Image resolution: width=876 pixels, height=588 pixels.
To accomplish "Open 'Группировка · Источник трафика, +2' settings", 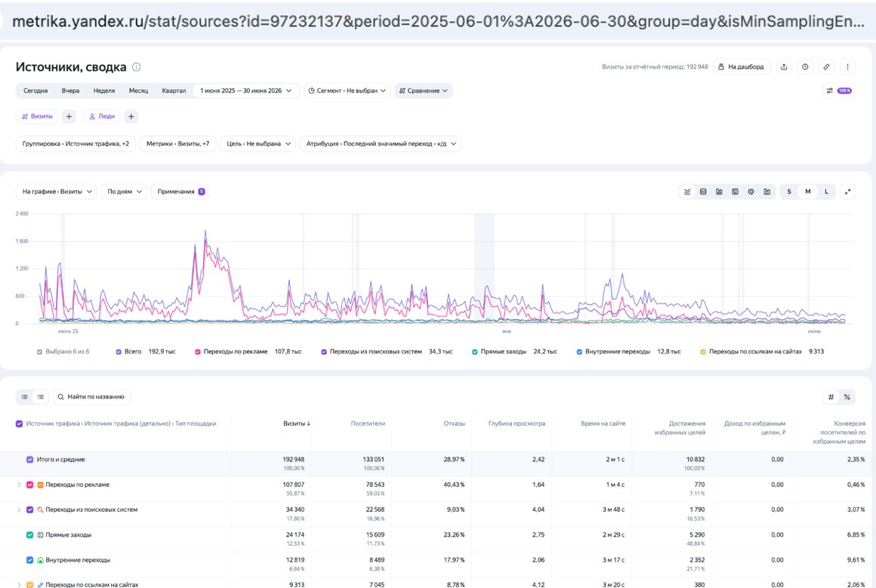I will coord(76,143).
